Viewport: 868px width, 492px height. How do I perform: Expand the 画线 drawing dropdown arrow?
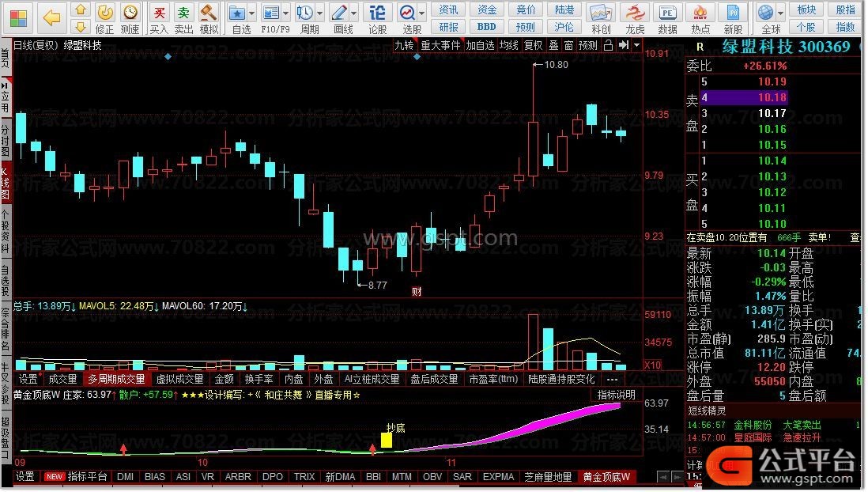353,13
